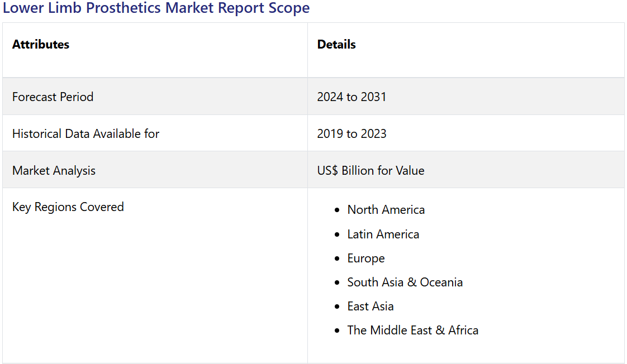Select the Market Analysis row label
The width and height of the screenshot is (627, 364).
54,171
